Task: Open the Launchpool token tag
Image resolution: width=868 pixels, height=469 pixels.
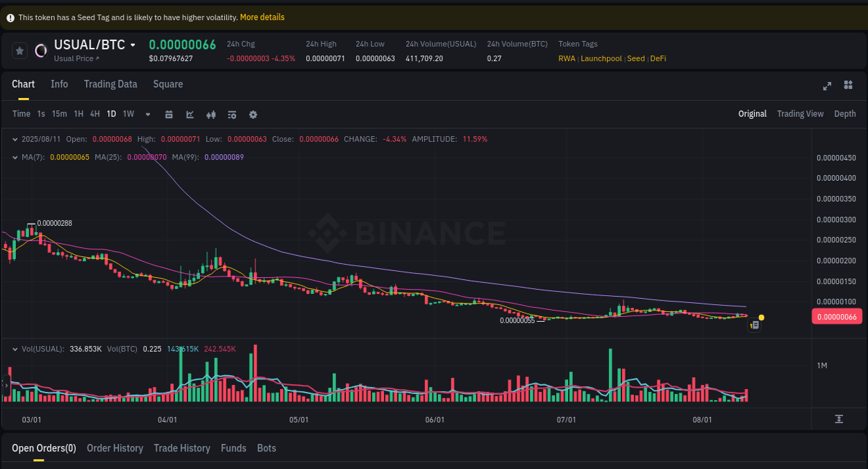Action: (601, 58)
